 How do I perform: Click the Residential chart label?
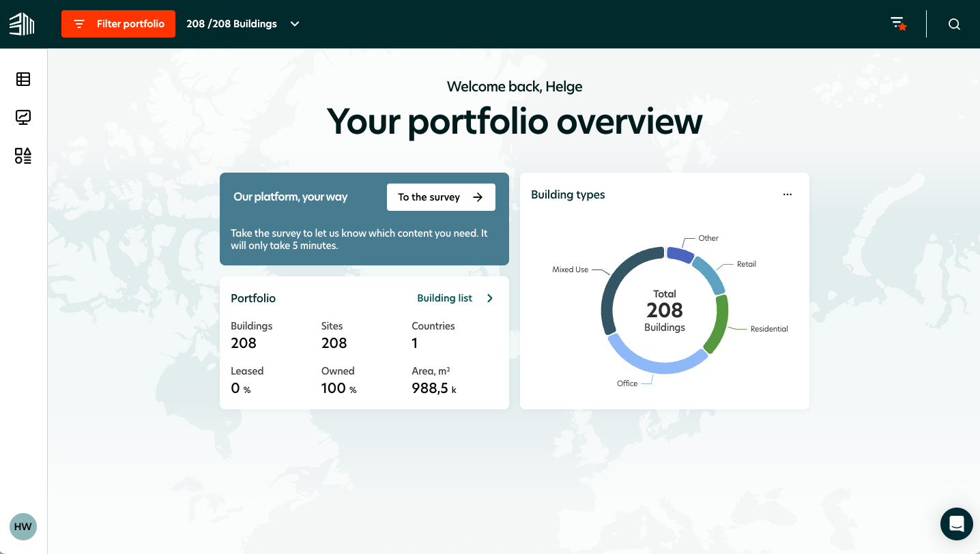[x=769, y=329]
